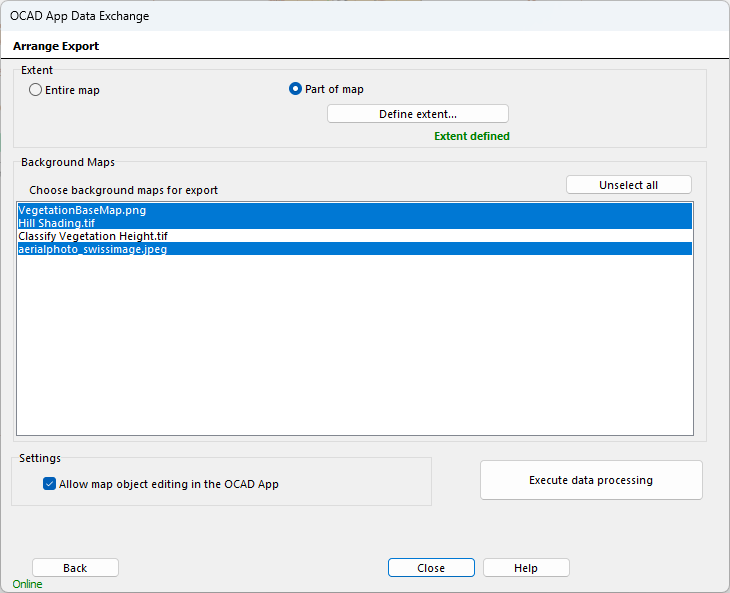
Task: Select VegetationBaseMap.png in the list
Action: [355, 210]
